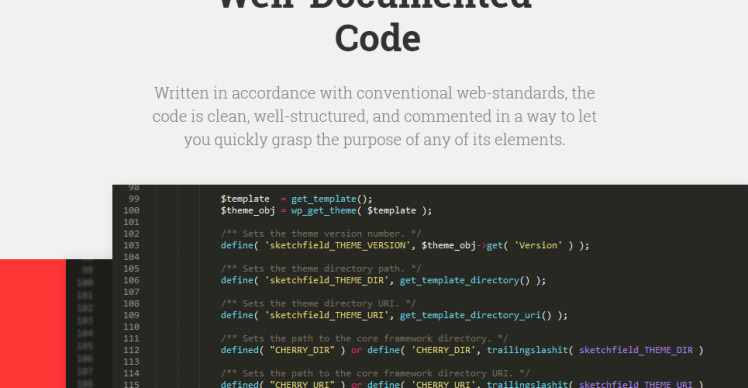Click the blurred code image behind the editor
The width and height of the screenshot is (748, 388).
(x=89, y=324)
